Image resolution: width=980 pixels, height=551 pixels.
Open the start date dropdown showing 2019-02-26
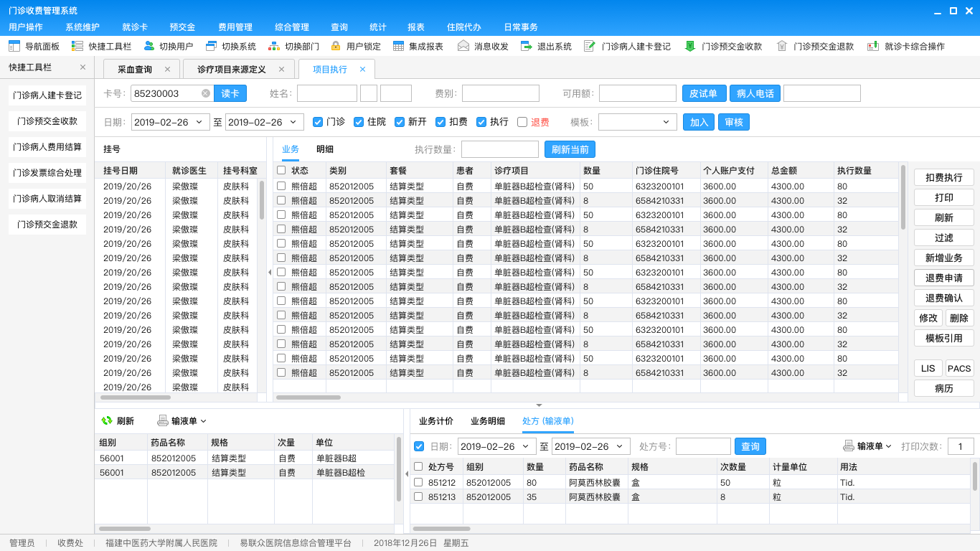[x=198, y=122]
